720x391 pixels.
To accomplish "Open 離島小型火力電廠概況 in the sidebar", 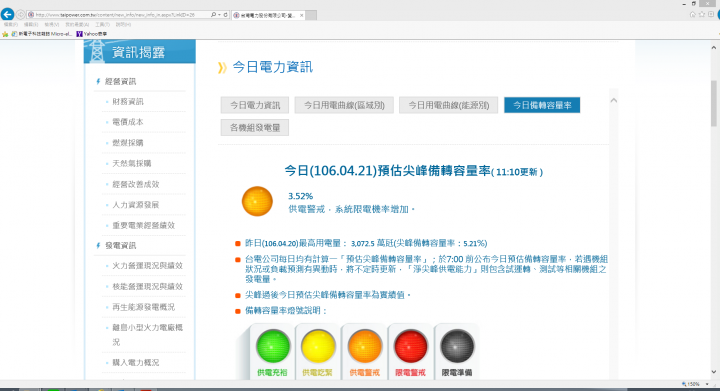I will coord(147,335).
